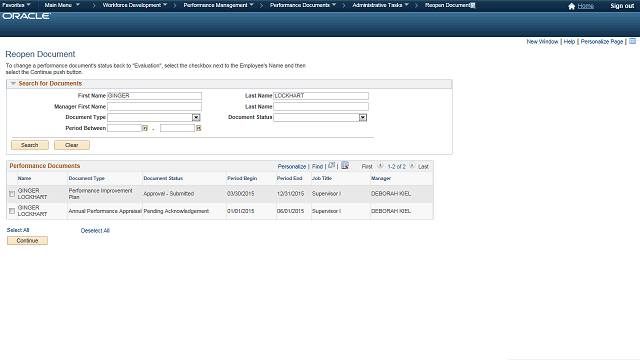Viewport: 640px width, 360px height.
Task: Collapse the Search for Documents section
Action: tap(13, 84)
